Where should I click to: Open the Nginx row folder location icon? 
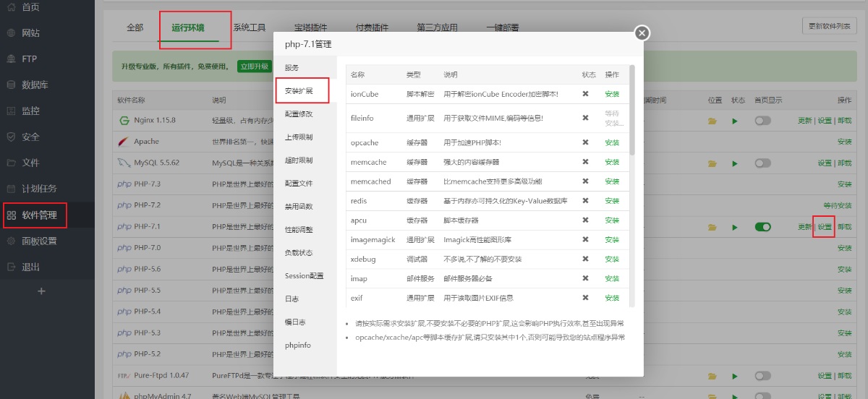click(x=712, y=121)
